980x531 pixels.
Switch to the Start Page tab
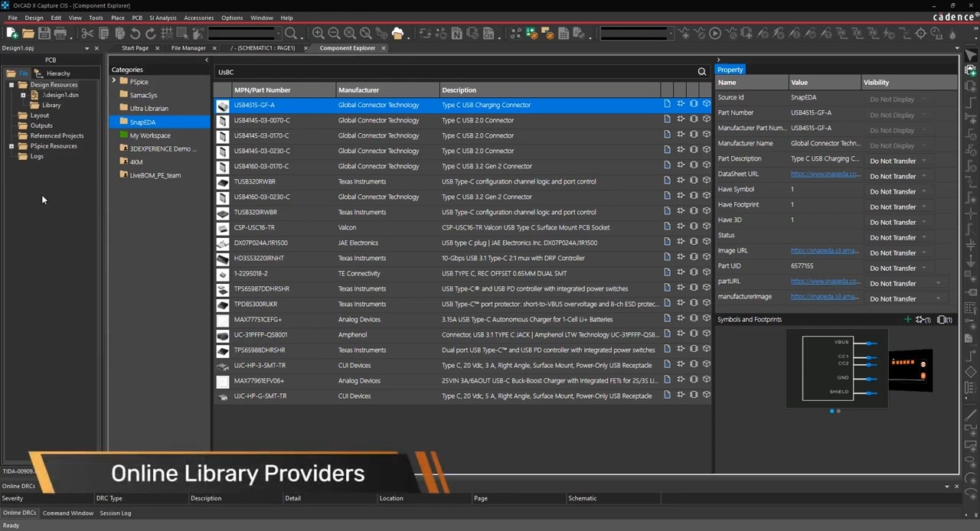pos(135,48)
